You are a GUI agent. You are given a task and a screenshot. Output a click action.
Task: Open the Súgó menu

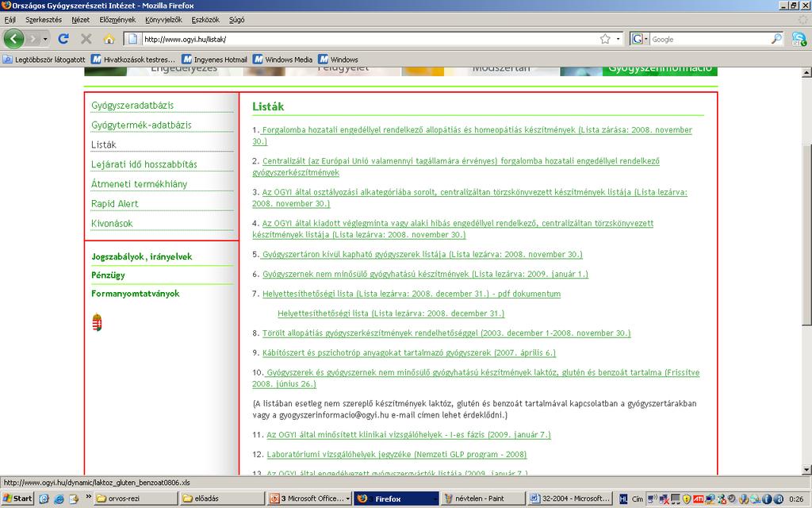click(x=236, y=20)
